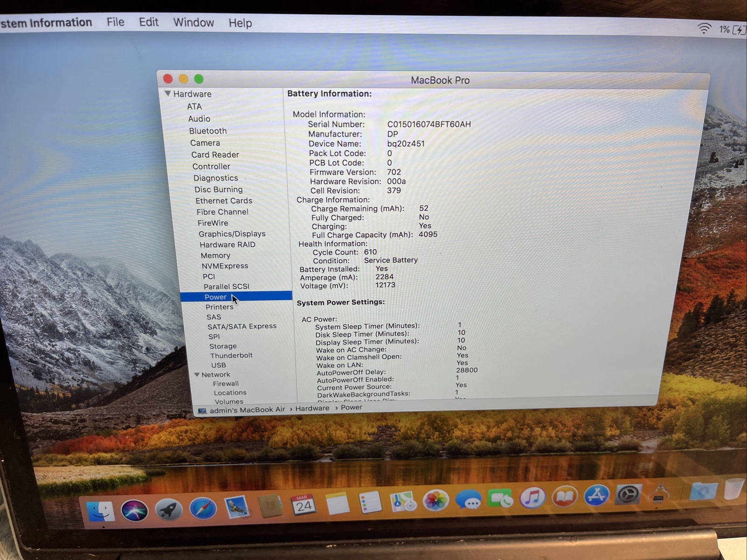Select NVMExpress in the sidebar
The image size is (747, 560).
(x=225, y=266)
